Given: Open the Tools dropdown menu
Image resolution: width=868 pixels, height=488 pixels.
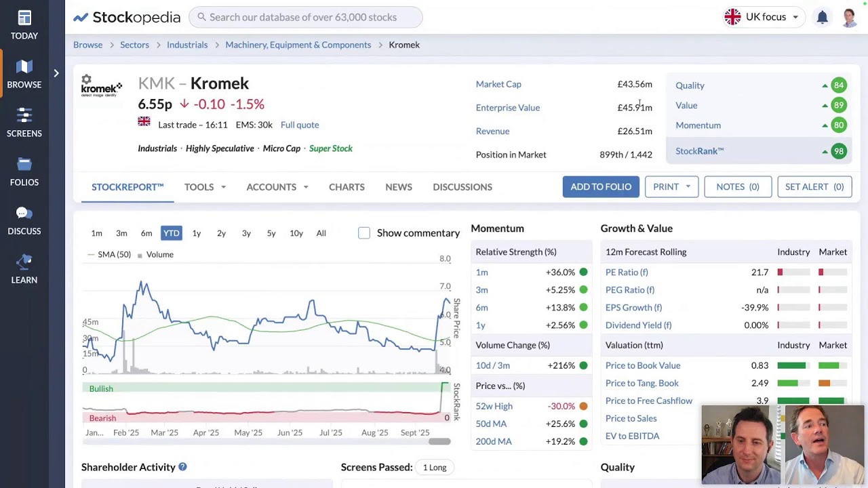Looking at the screenshot, I should [x=205, y=187].
